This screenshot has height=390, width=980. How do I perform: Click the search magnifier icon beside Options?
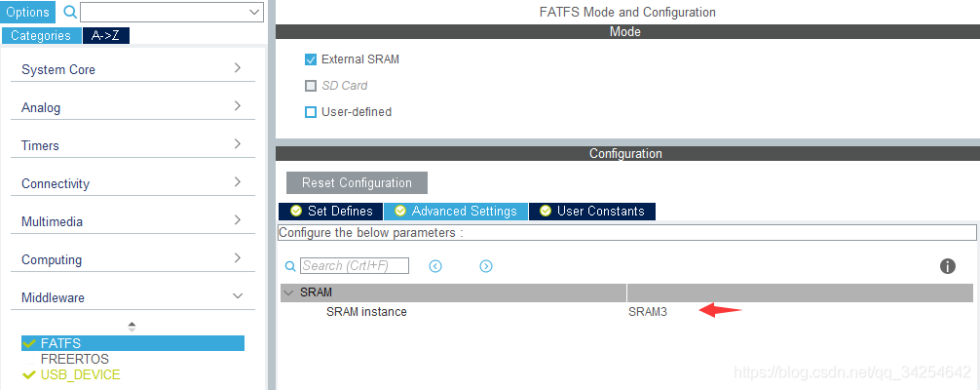click(70, 12)
